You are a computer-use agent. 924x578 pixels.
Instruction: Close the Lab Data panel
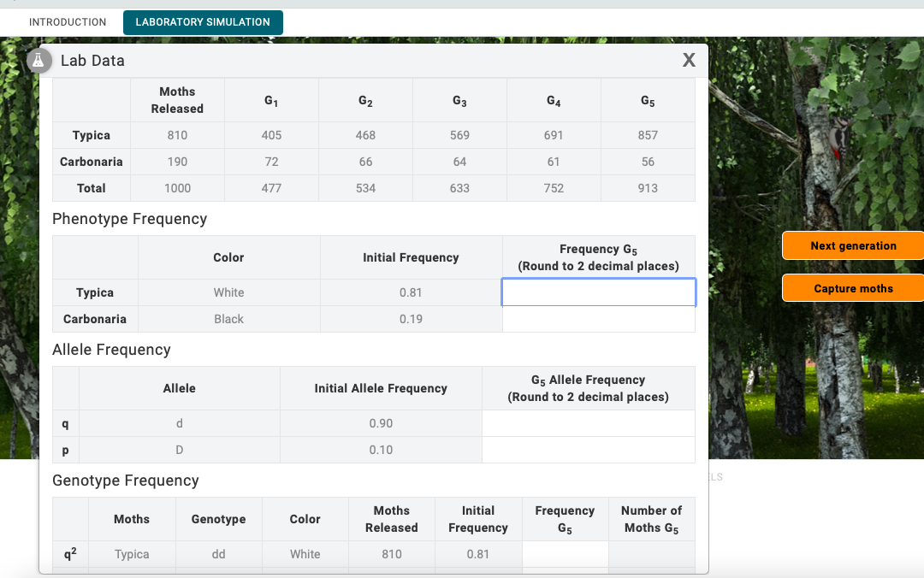coord(689,60)
